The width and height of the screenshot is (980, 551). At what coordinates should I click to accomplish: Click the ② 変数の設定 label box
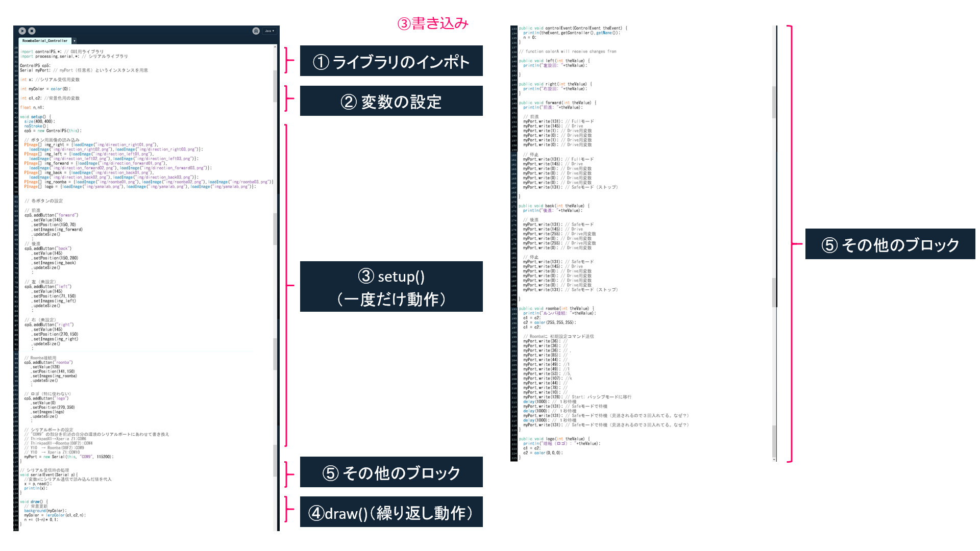pyautogui.click(x=391, y=101)
